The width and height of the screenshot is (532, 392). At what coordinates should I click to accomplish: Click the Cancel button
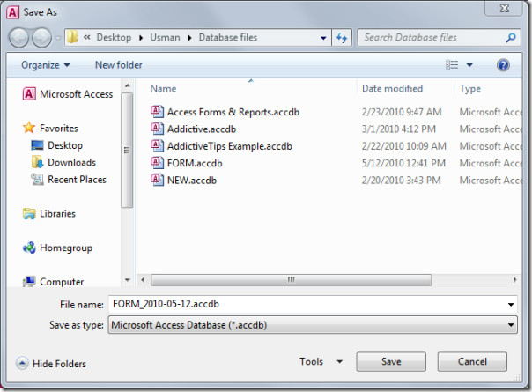click(472, 361)
